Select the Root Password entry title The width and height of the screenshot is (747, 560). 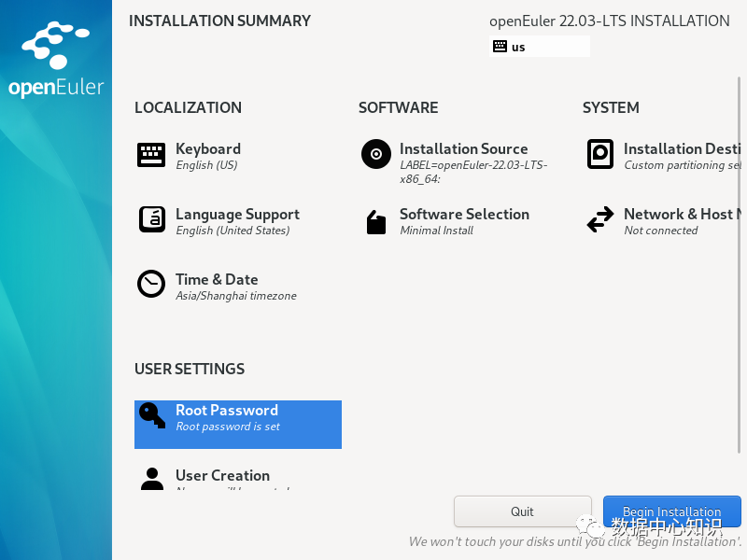(227, 410)
